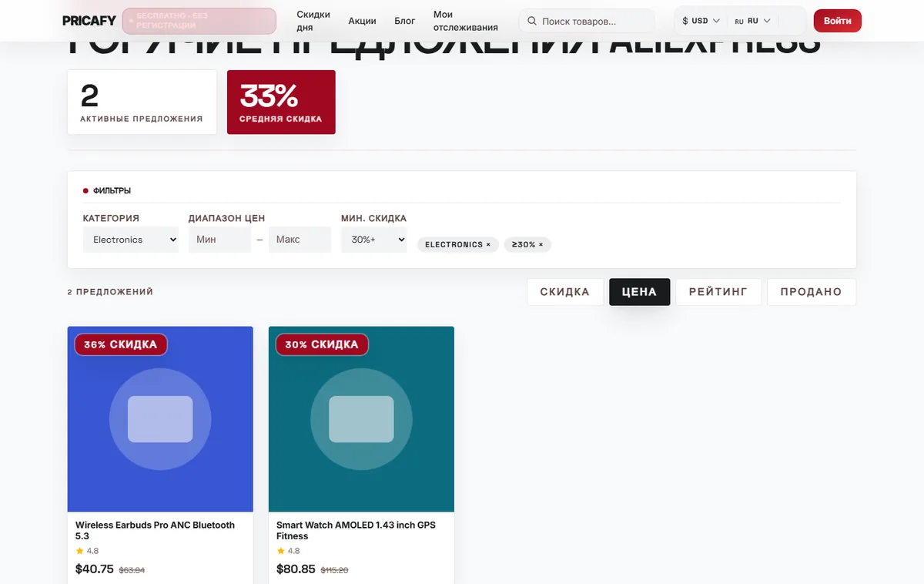Sort offers by Рейтинг
924x584 pixels.
[x=718, y=292]
